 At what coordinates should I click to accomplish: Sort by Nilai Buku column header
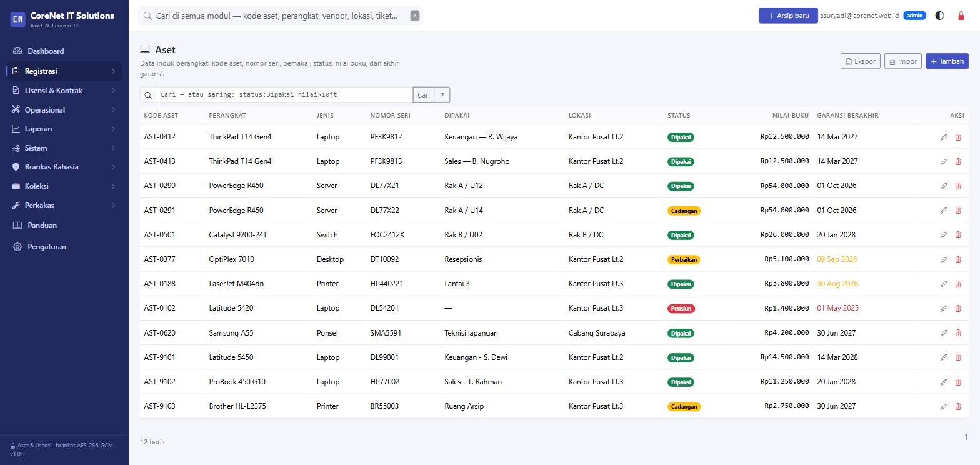[790, 116]
